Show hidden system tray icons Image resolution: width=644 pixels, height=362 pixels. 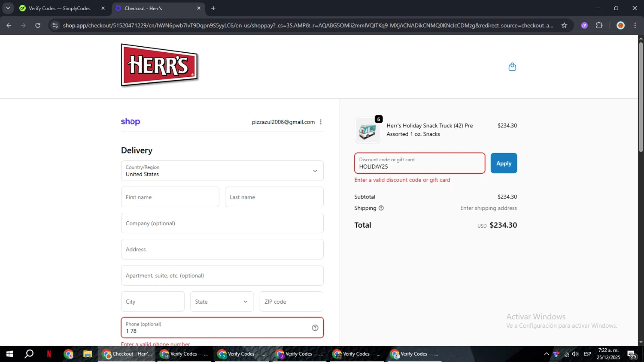pyautogui.click(x=546, y=354)
